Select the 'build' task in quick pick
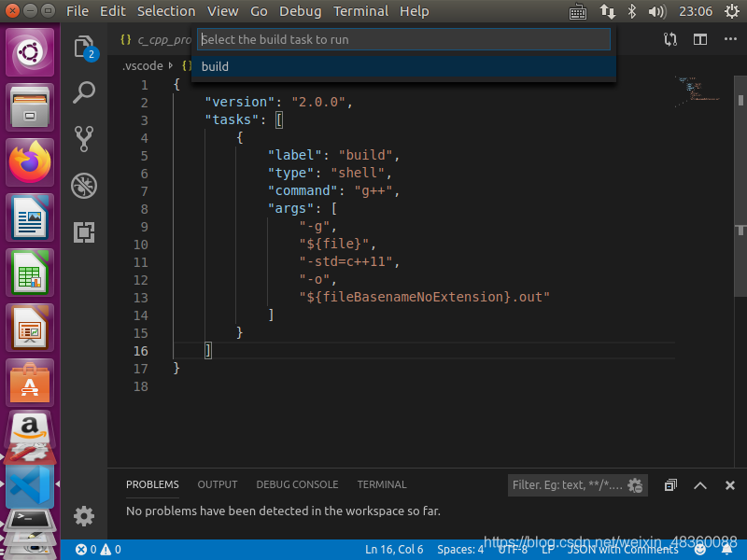Image resolution: width=747 pixels, height=560 pixels. tap(403, 66)
